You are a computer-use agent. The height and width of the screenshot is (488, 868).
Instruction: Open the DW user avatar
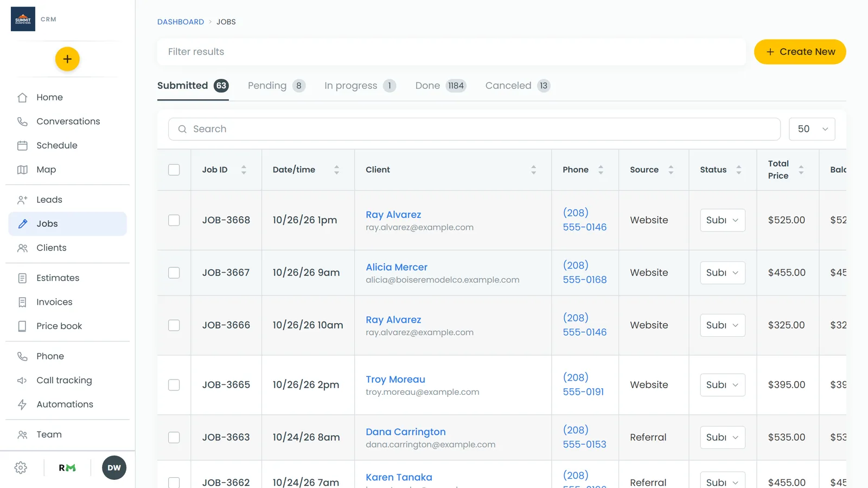(114, 468)
